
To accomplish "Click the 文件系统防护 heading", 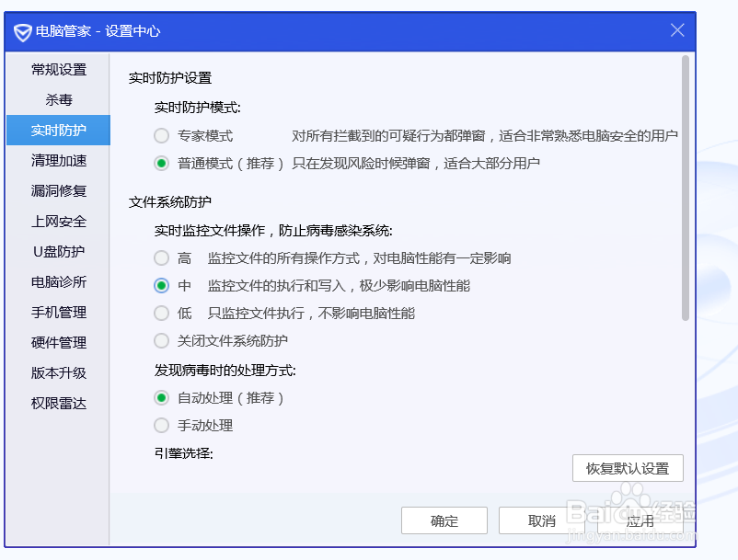I will pos(170,202).
